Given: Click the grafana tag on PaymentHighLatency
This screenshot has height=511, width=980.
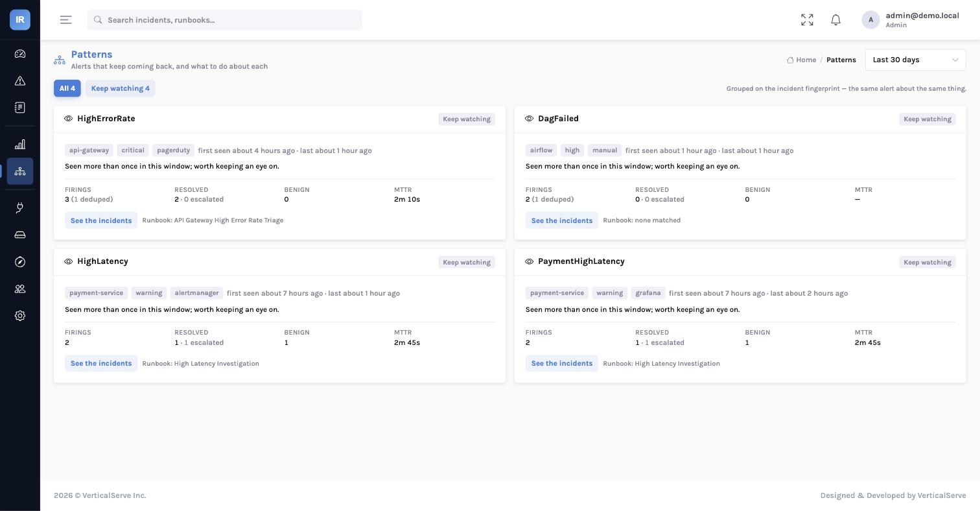Looking at the screenshot, I should 648,293.
